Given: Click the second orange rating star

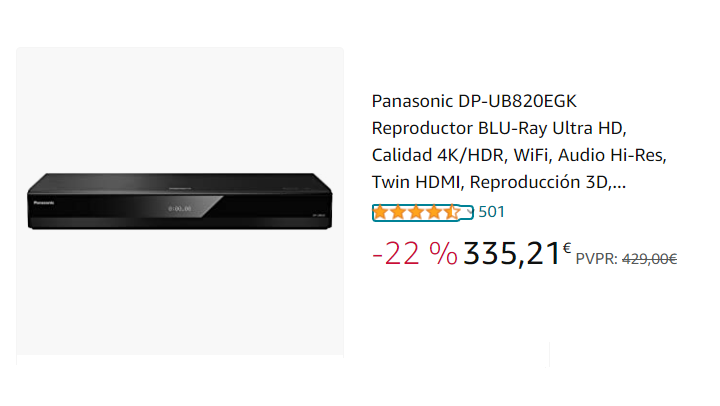Looking at the screenshot, I should point(400,212).
